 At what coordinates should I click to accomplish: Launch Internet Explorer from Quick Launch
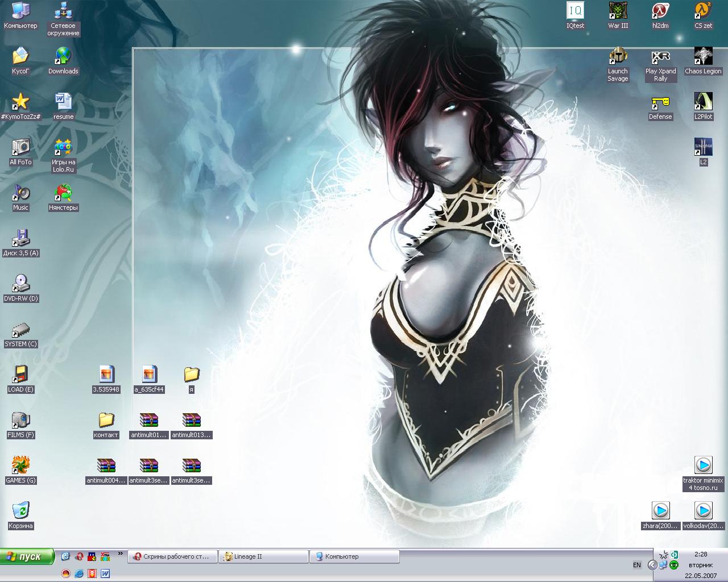pyautogui.click(x=79, y=573)
